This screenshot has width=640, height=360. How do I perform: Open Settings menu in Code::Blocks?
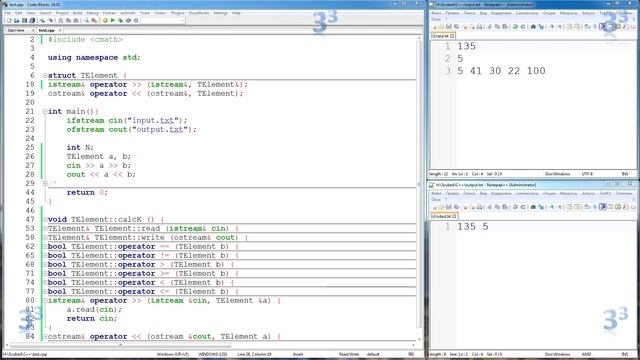(220, 13)
